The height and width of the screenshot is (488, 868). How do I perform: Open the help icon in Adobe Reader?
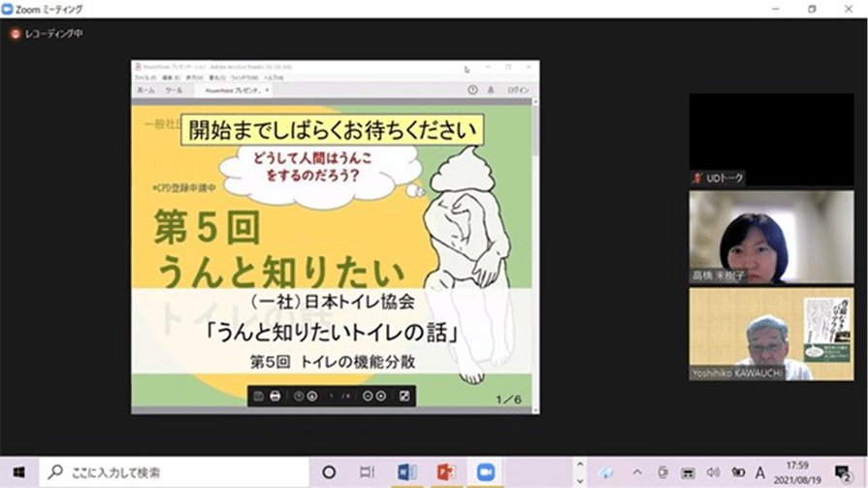(x=472, y=89)
